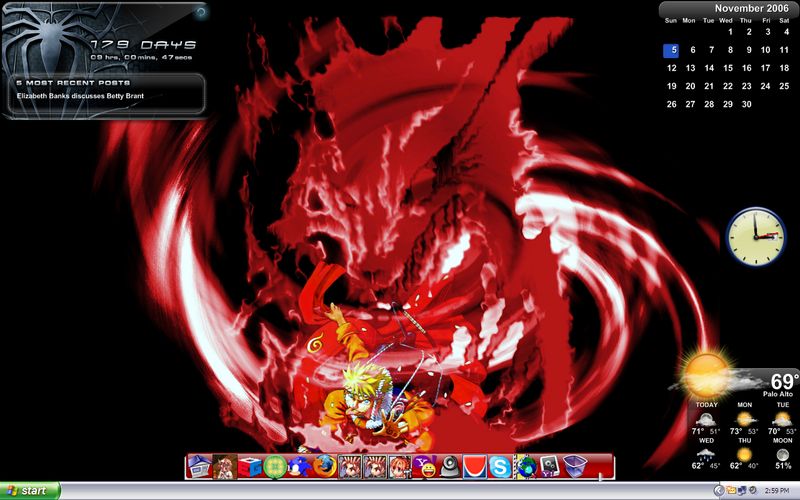Select date 11 in the calendar

point(784,50)
